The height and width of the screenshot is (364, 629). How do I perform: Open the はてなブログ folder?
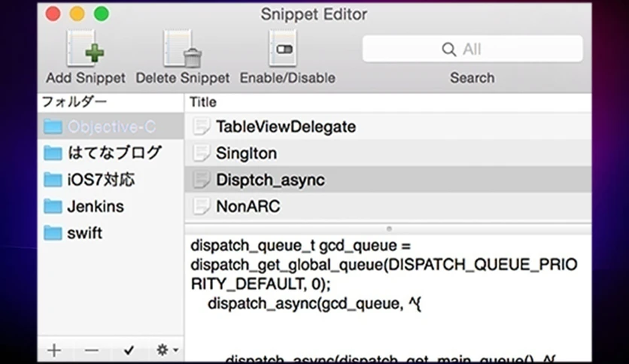tap(111, 153)
